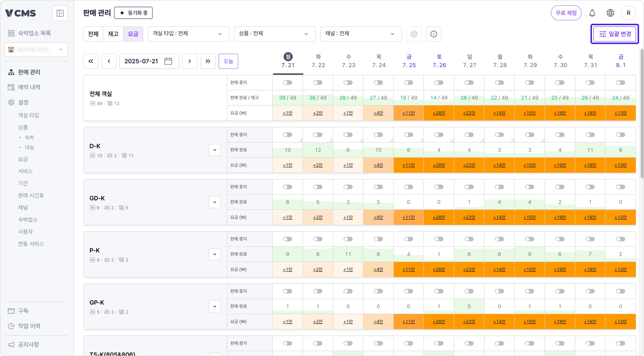Toggle sales stop for all rooms on 7.21
The image size is (644, 356).
pyautogui.click(x=288, y=83)
